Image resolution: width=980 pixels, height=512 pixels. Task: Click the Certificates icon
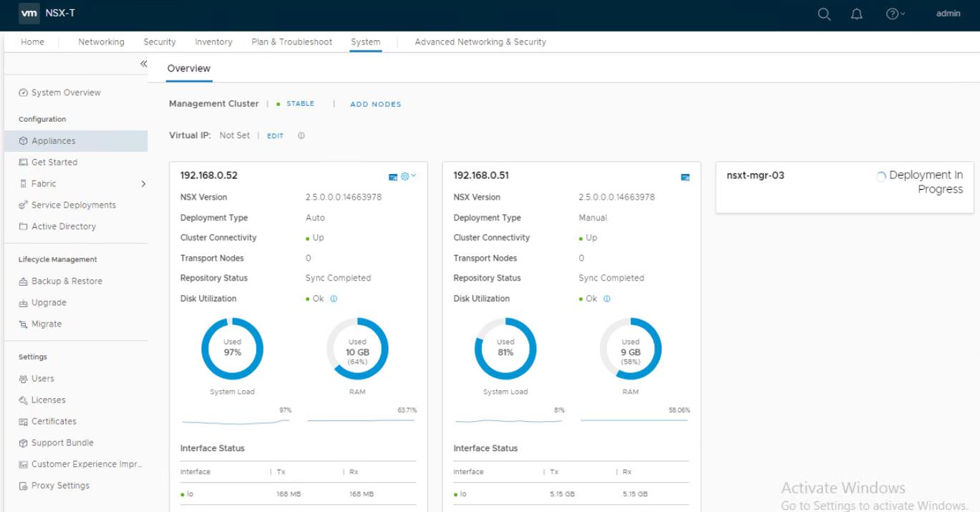[x=24, y=422]
